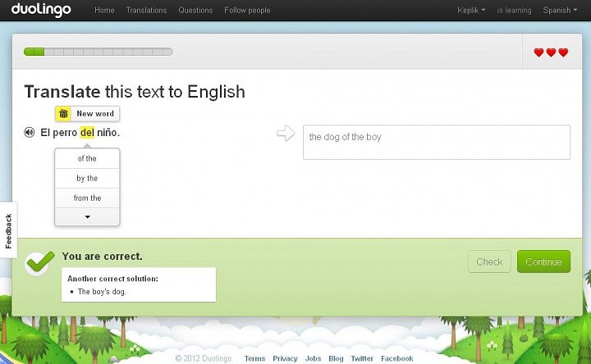Click 'Another correct solution:' label

[x=112, y=279]
